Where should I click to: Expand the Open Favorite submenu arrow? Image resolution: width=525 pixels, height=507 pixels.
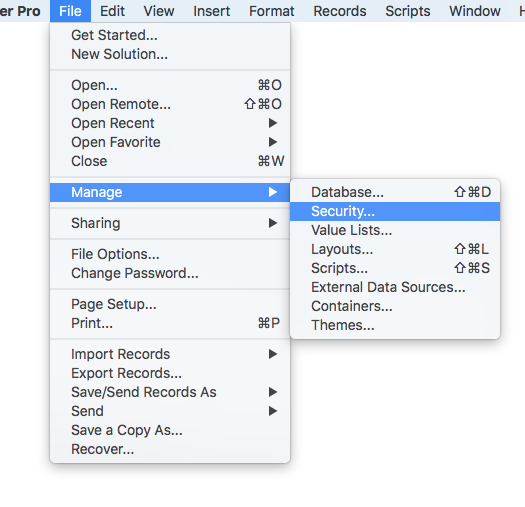coord(273,142)
